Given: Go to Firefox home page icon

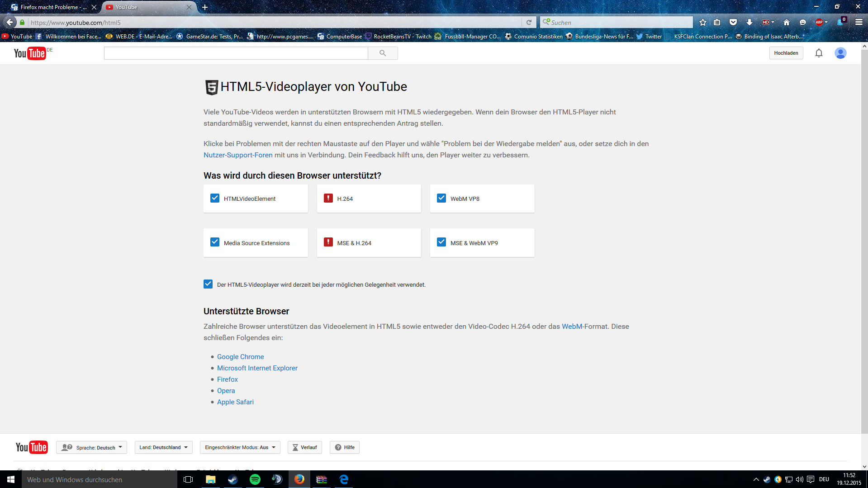Looking at the screenshot, I should point(787,22).
